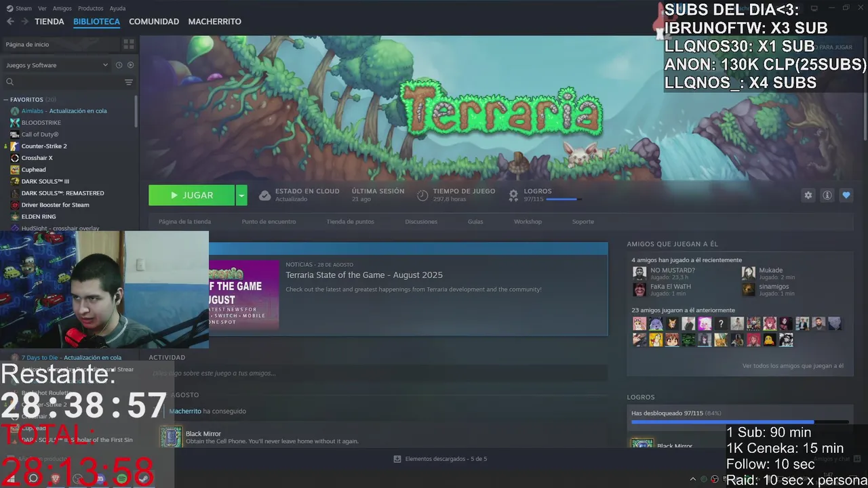Screen dimensions: 868x488
Task: Open Página de la tienda tab
Action: (184, 222)
